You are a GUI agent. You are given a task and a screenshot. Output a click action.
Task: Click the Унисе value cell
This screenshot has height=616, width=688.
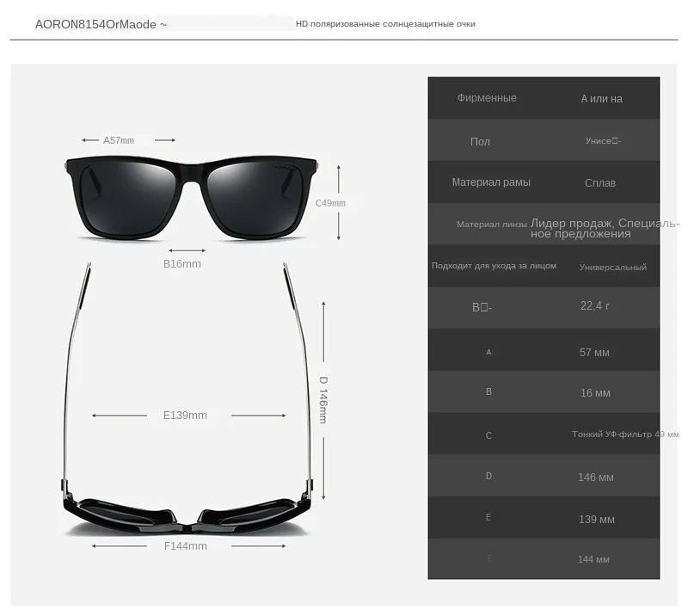pos(603,141)
